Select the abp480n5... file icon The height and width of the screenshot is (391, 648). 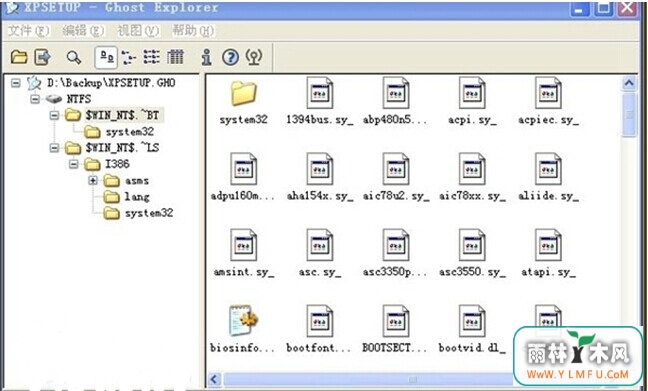(x=395, y=93)
